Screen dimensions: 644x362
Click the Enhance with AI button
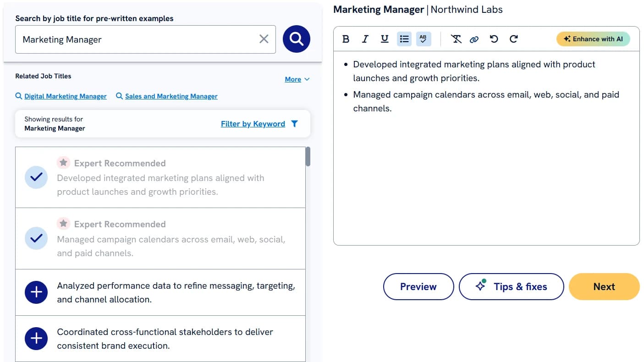(593, 39)
